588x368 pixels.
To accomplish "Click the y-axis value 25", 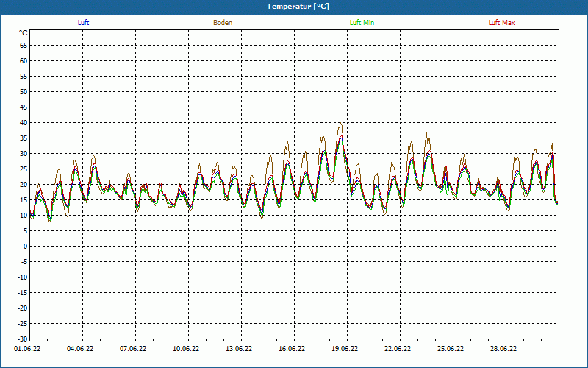I will pyautogui.click(x=24, y=169).
